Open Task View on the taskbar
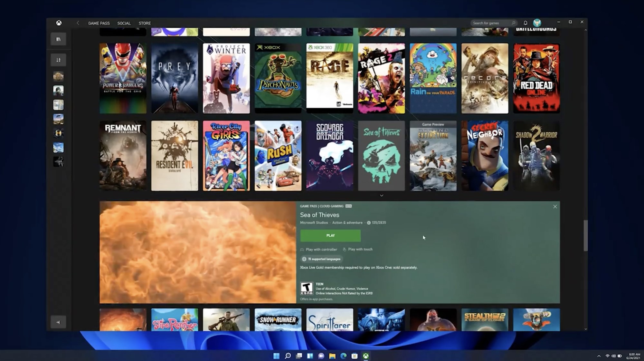The height and width of the screenshot is (361, 644). pos(299,356)
